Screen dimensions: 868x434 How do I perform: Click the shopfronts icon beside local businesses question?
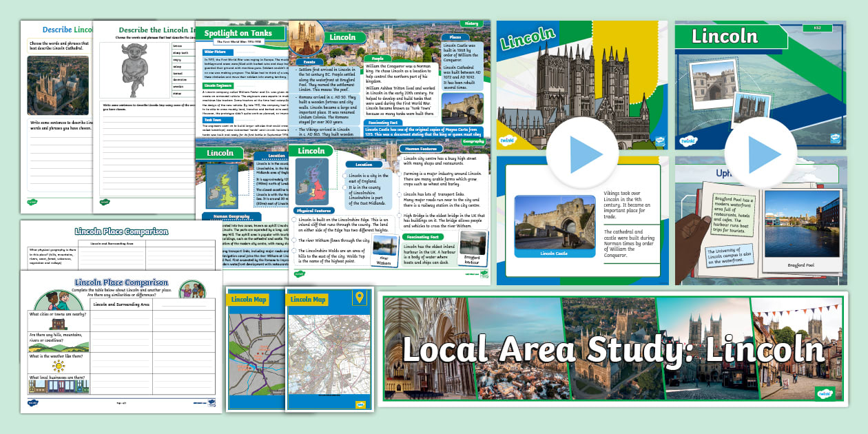59,386
